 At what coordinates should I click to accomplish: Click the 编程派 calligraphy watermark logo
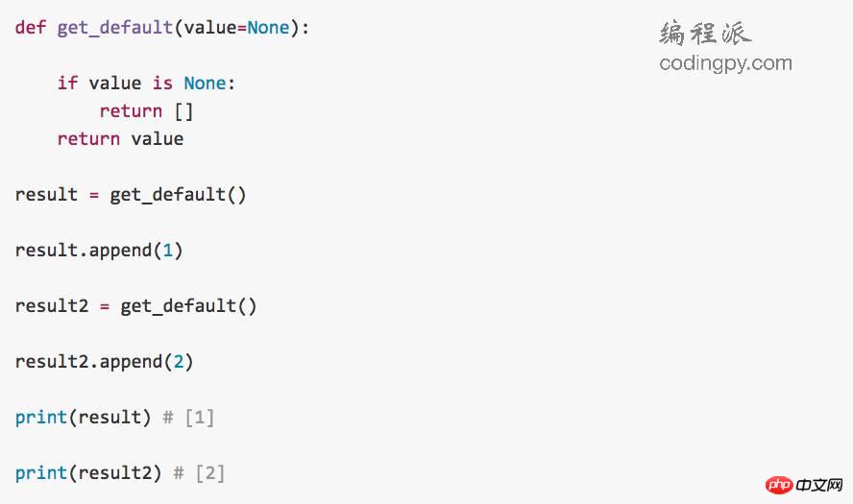(705, 34)
